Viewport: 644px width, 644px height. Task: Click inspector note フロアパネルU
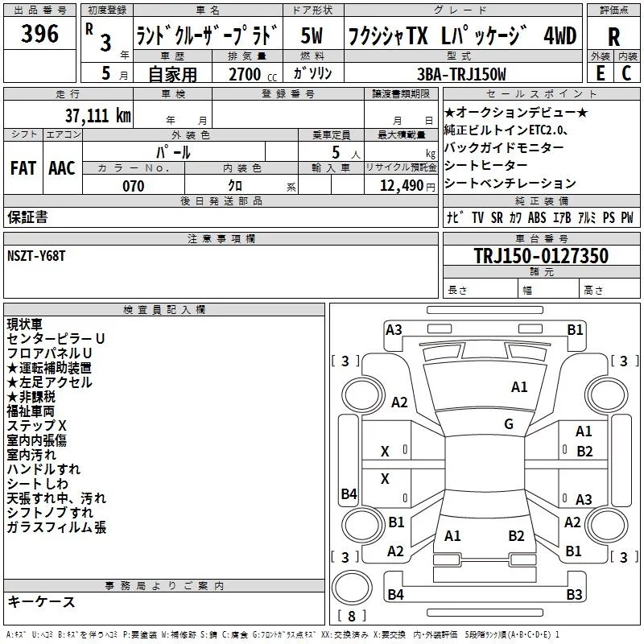tap(49, 353)
